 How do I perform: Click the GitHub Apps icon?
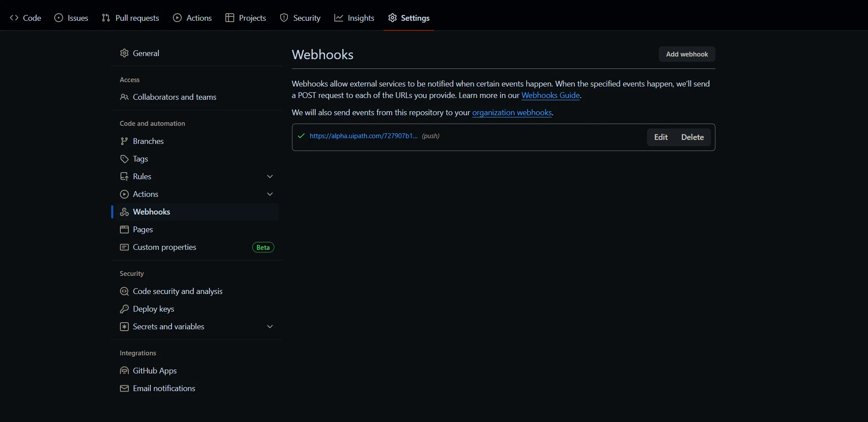point(124,371)
